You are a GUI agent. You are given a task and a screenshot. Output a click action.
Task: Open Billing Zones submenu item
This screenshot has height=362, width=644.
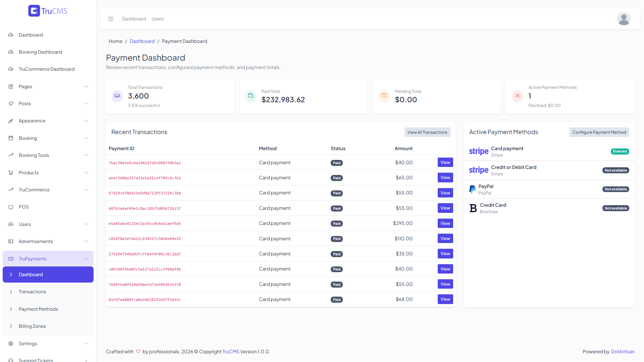coord(48,326)
